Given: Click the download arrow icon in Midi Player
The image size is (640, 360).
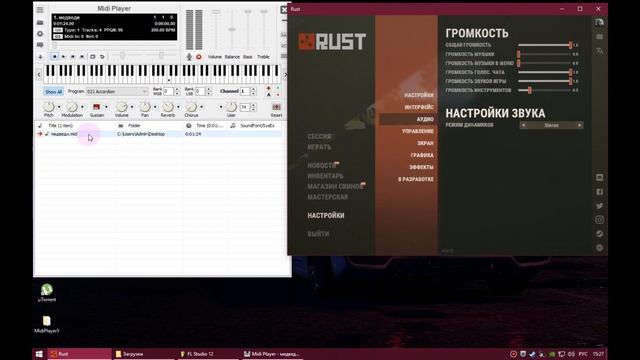Looking at the screenshot, I should tap(40, 57).
